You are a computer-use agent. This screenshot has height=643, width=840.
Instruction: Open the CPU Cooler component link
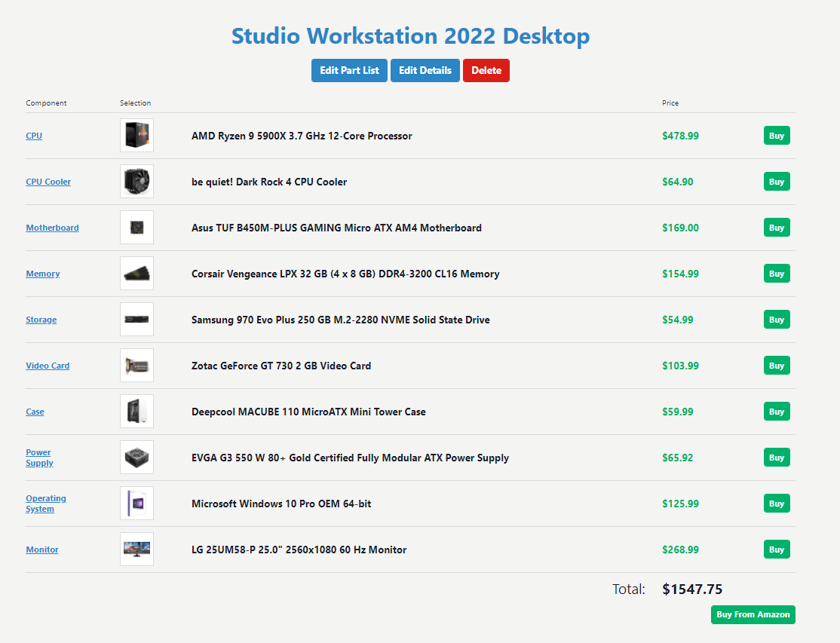click(x=48, y=182)
